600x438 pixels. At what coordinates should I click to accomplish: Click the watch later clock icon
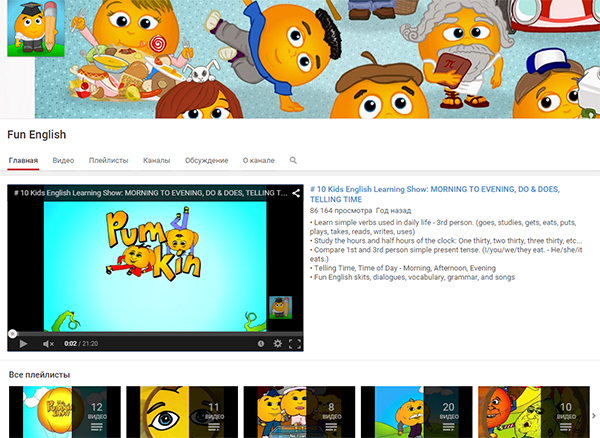pyautogui.click(x=260, y=343)
